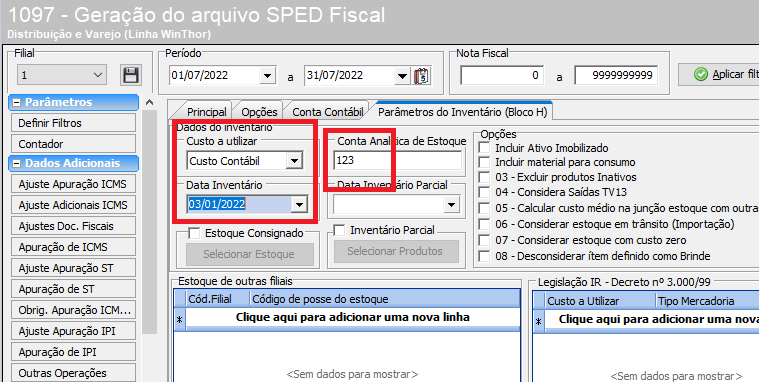
Task: Click the save floppy disk icon beside Filial
Action: (130, 75)
